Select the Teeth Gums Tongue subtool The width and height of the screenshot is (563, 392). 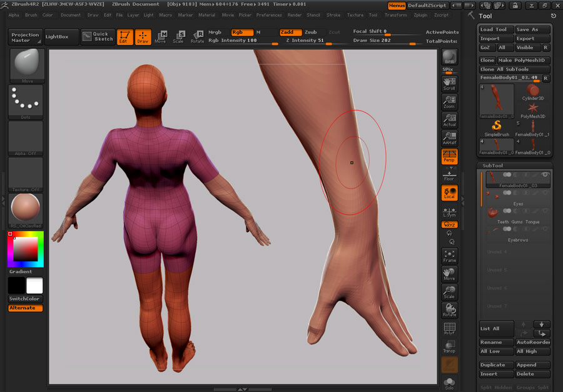coord(518,216)
